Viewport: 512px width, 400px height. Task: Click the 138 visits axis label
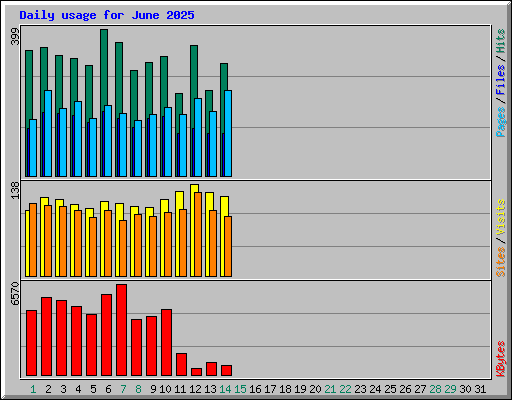15,191
